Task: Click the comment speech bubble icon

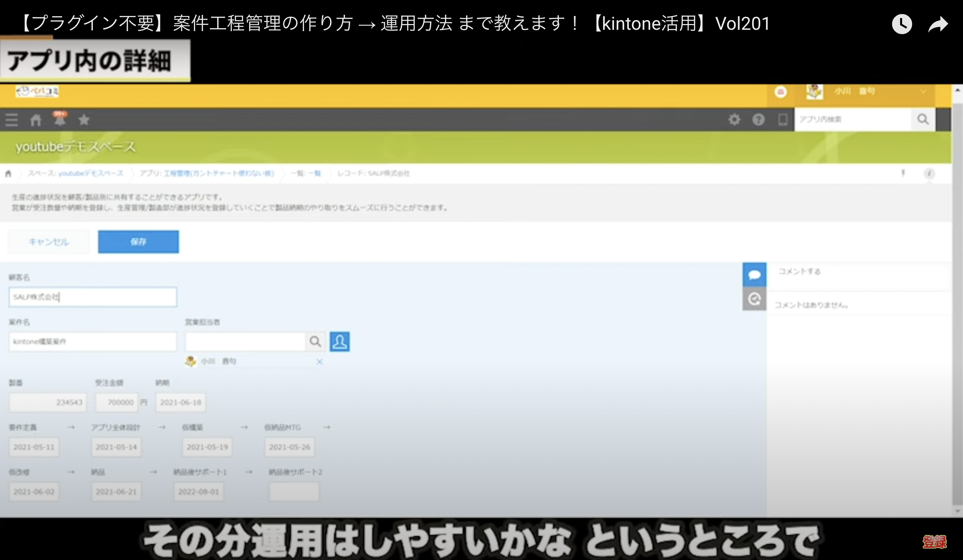Action: click(754, 275)
